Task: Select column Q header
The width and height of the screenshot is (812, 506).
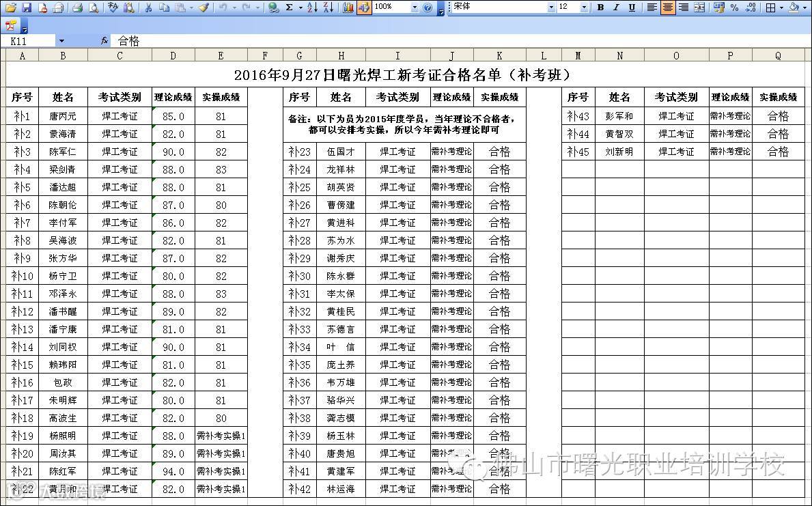Action: coord(778,55)
